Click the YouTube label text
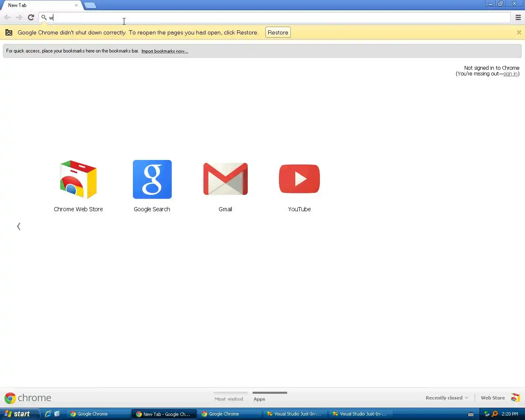 coord(299,209)
